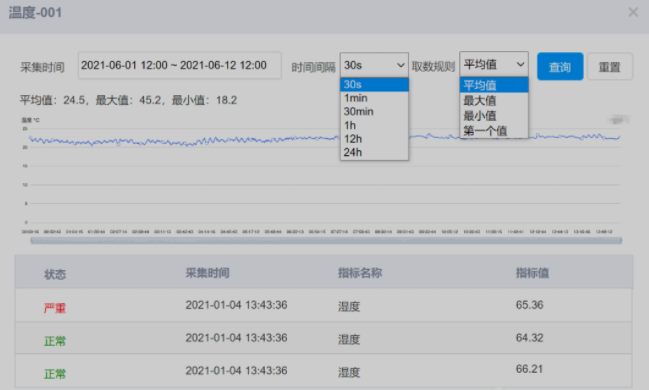The width and height of the screenshot is (649, 390).
Task: Click the 指标值 column header
Action: click(x=532, y=273)
